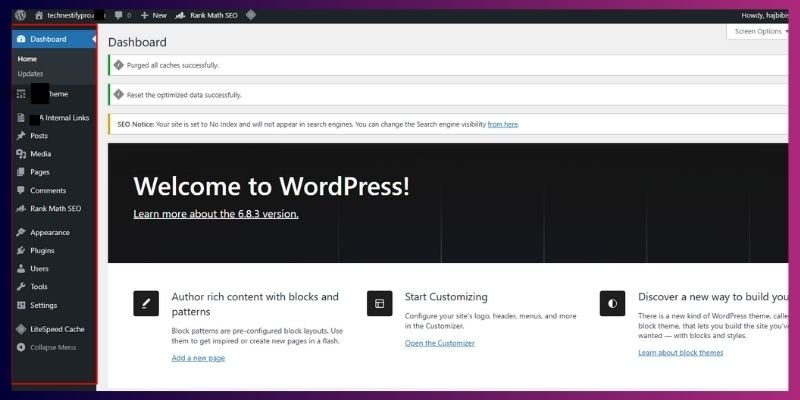Click the theme grid icon in sidebar
Viewport: 800px width, 400px height.
(21, 94)
